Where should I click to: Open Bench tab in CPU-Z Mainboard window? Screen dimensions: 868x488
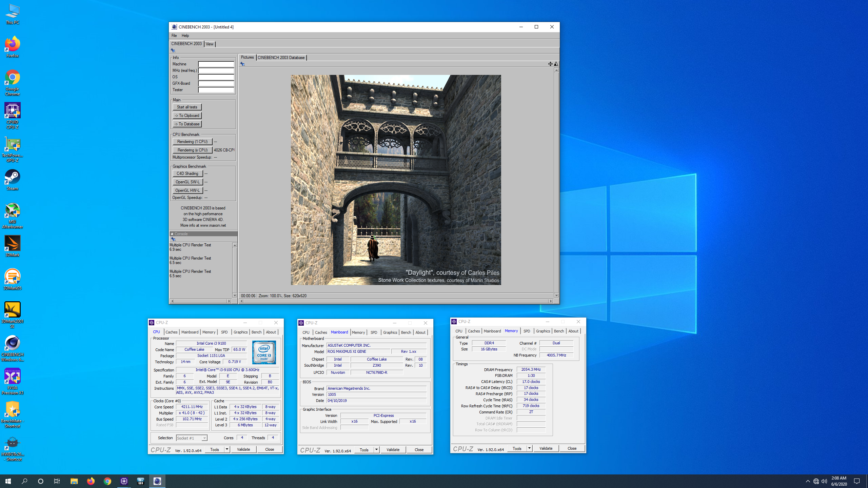point(406,332)
